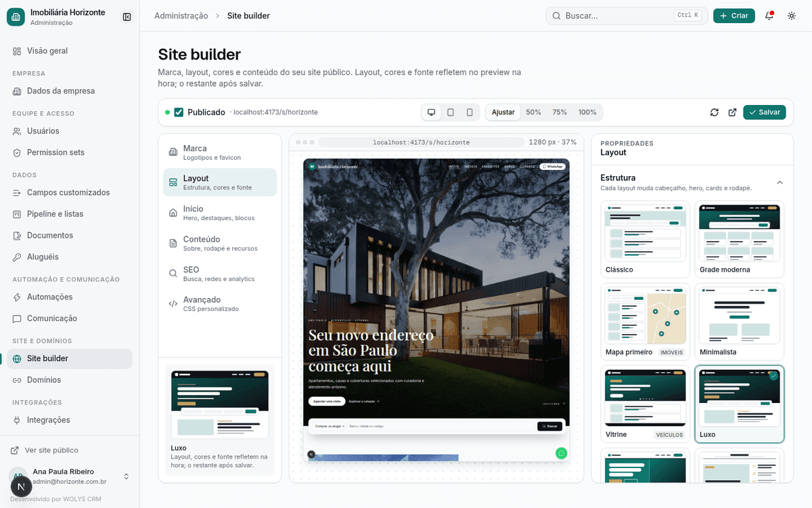The height and width of the screenshot is (508, 812).
Task: Open Visão geral in sidebar
Action: click(70, 51)
